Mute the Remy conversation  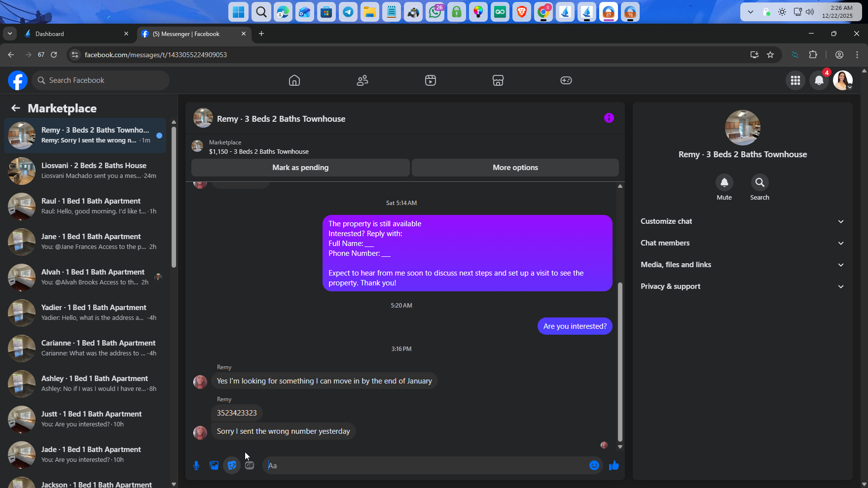click(x=724, y=182)
